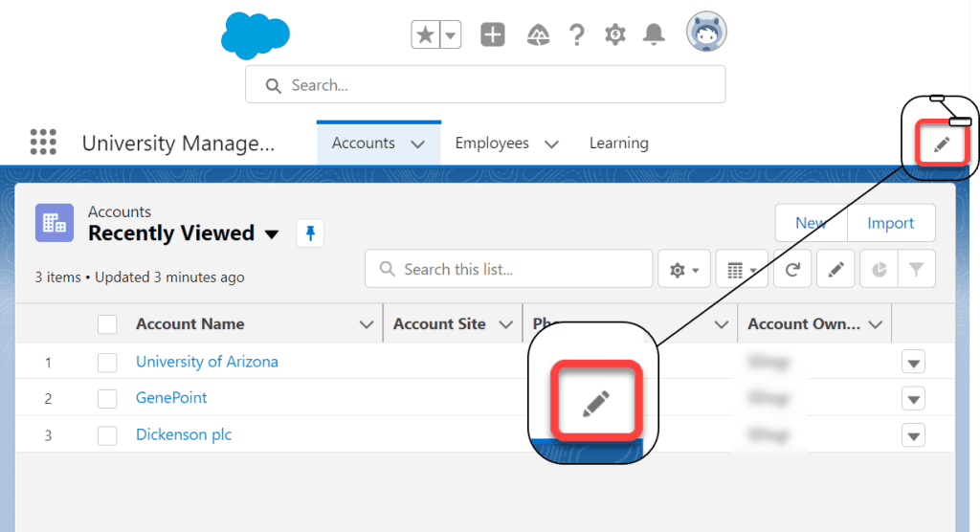Open the display as table dropdown

(742, 270)
